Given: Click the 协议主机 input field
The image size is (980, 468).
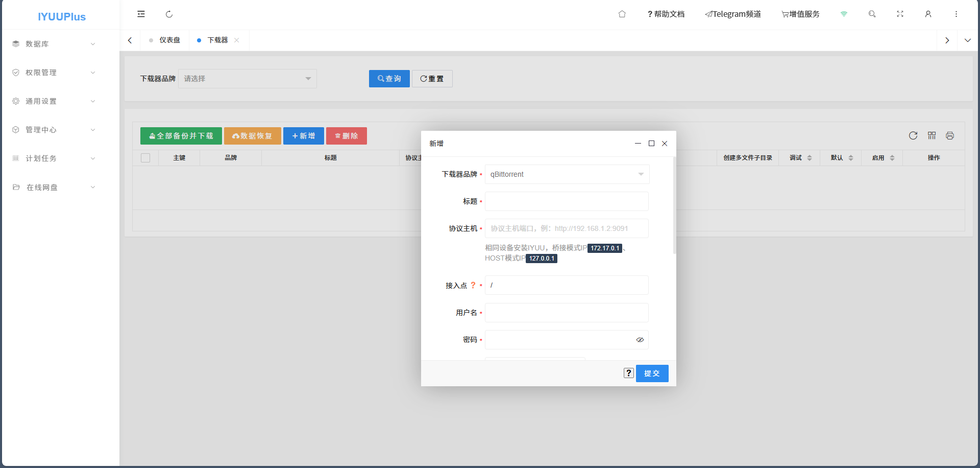Looking at the screenshot, I should [x=567, y=228].
